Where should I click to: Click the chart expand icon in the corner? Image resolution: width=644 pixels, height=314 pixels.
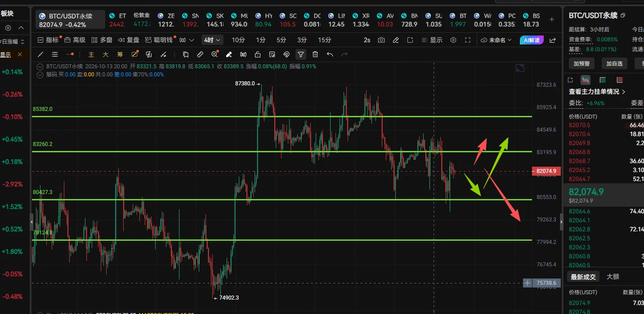(520, 68)
